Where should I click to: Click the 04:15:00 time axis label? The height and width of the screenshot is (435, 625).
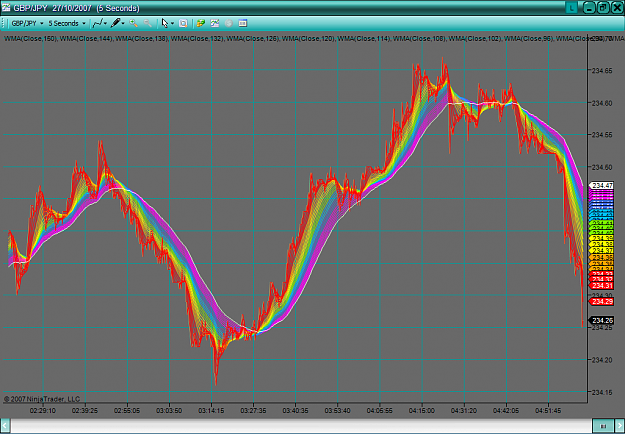click(422, 409)
